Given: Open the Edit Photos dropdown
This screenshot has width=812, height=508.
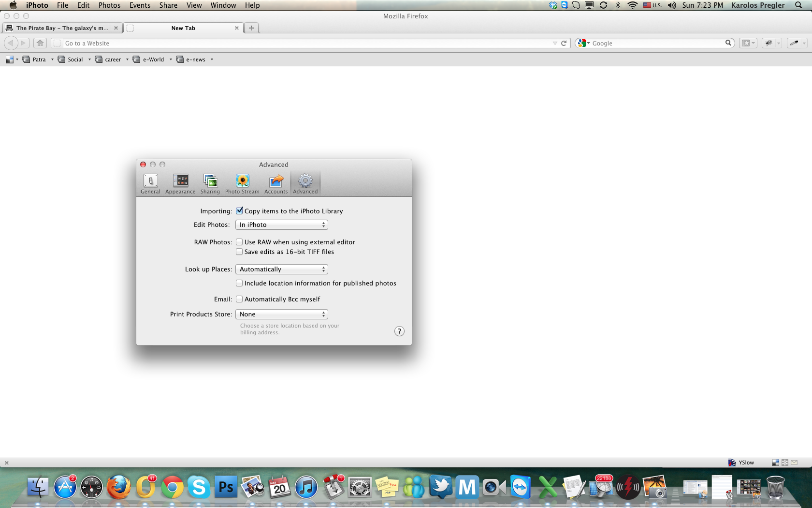Looking at the screenshot, I should [282, 225].
